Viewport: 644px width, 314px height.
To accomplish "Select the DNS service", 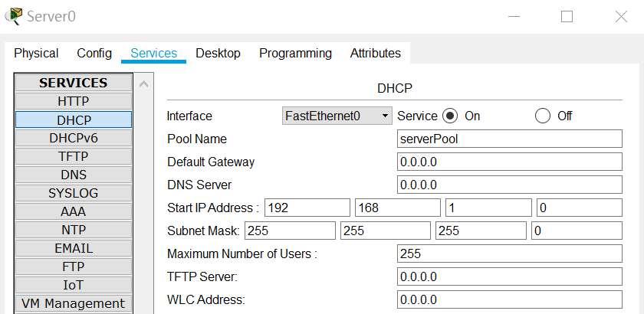I will point(74,175).
